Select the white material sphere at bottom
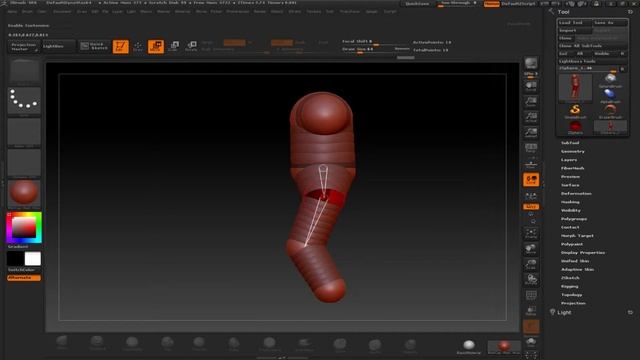This screenshot has height=360, width=640. pyautogui.click(x=469, y=346)
